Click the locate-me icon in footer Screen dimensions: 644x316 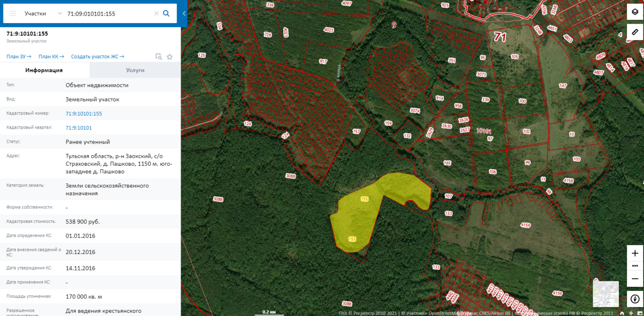tap(631, 313)
